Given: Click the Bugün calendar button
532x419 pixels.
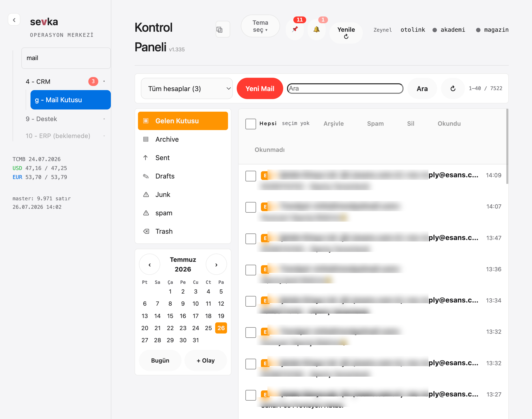Looking at the screenshot, I should point(160,360).
